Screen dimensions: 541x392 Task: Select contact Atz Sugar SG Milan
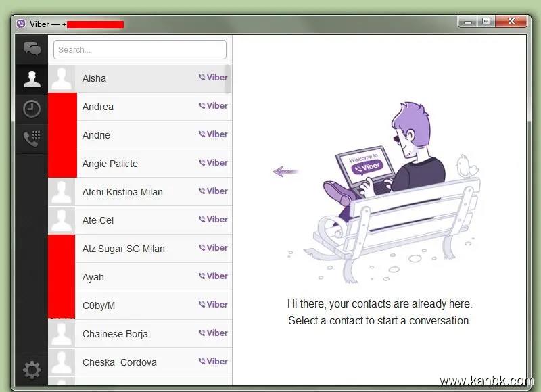pyautogui.click(x=123, y=249)
